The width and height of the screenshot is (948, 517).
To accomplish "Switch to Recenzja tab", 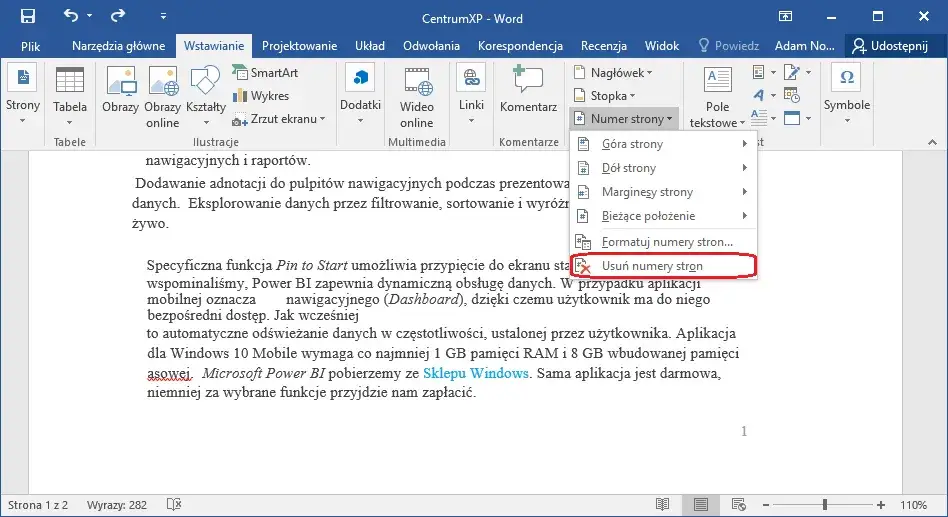I will 603,46.
